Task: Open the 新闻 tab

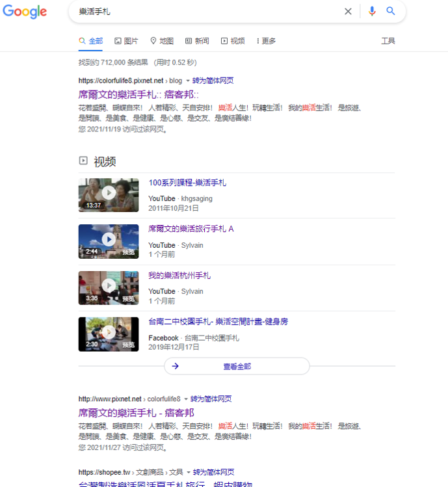Action: (x=197, y=41)
